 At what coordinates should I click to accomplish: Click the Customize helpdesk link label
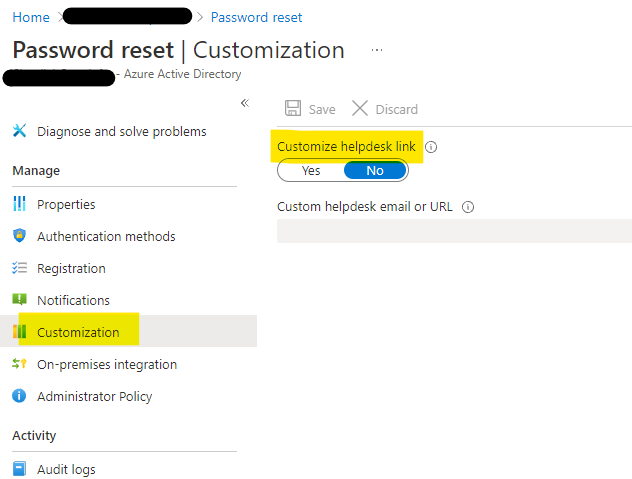click(346, 146)
